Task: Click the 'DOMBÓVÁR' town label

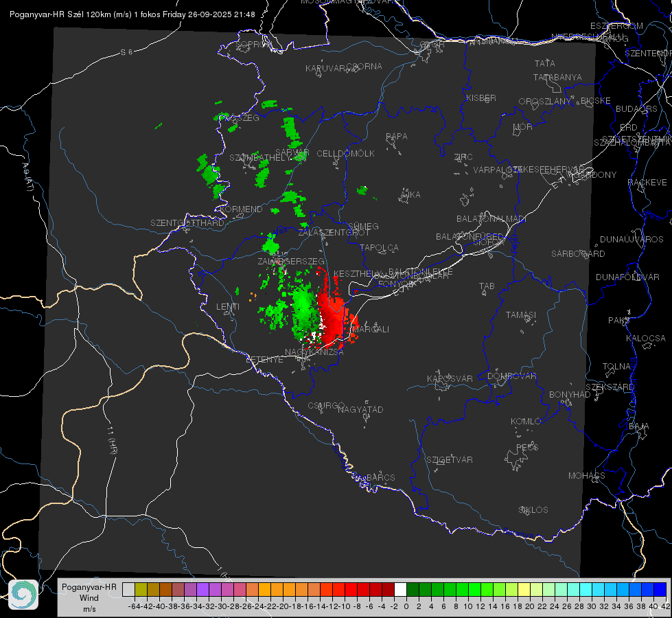Action: (511, 376)
